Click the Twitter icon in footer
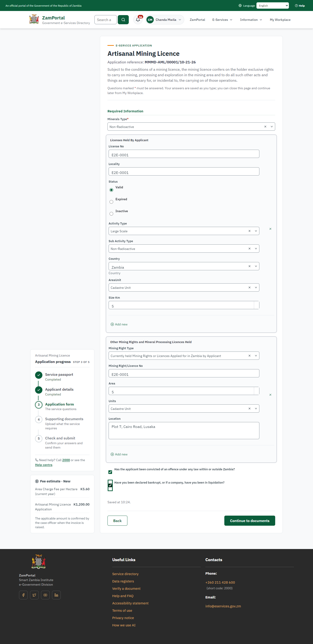 [x=34, y=595]
